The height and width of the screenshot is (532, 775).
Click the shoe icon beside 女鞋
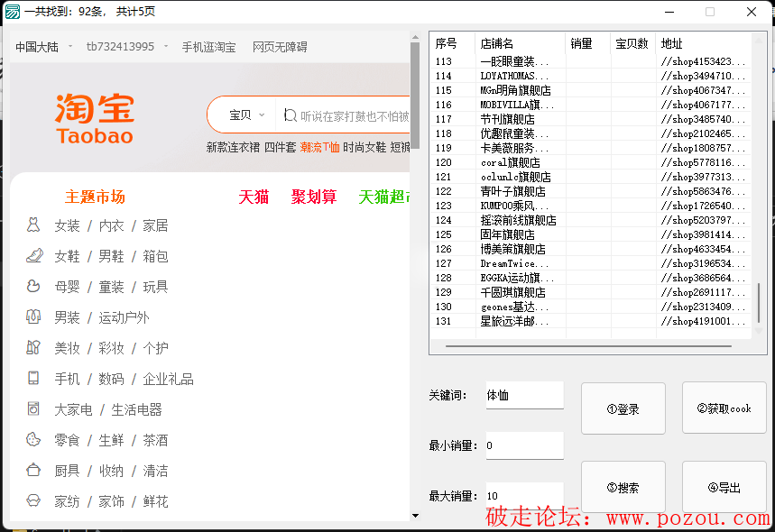click(34, 255)
